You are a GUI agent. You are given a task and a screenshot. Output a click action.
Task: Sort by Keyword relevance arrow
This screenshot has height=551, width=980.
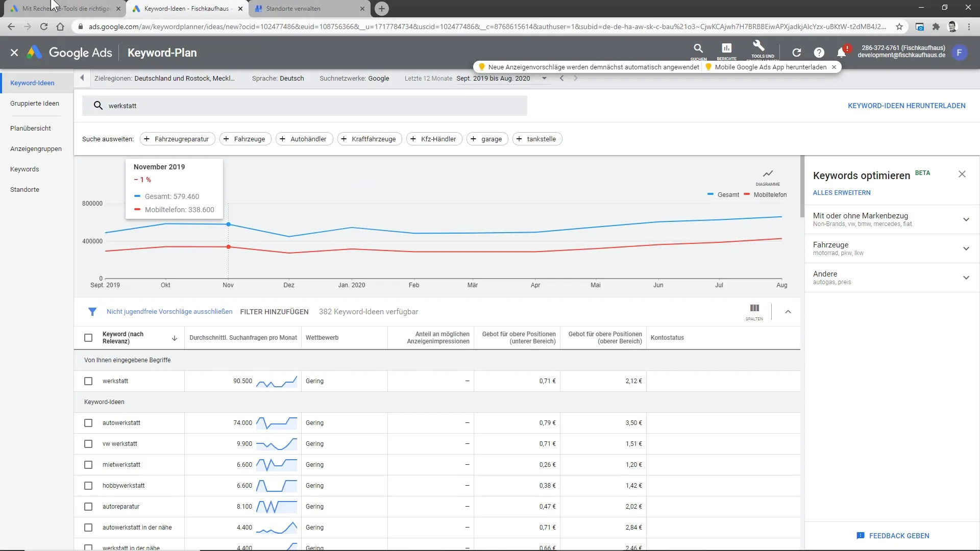click(x=175, y=338)
